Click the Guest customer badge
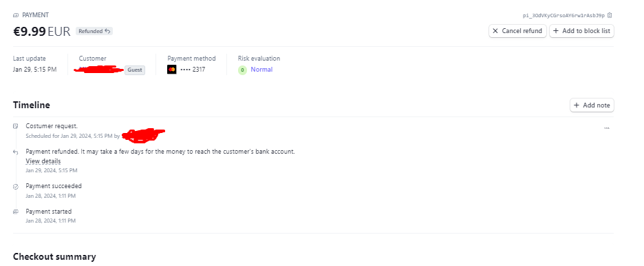This screenshot has height=266, width=644. pos(135,70)
